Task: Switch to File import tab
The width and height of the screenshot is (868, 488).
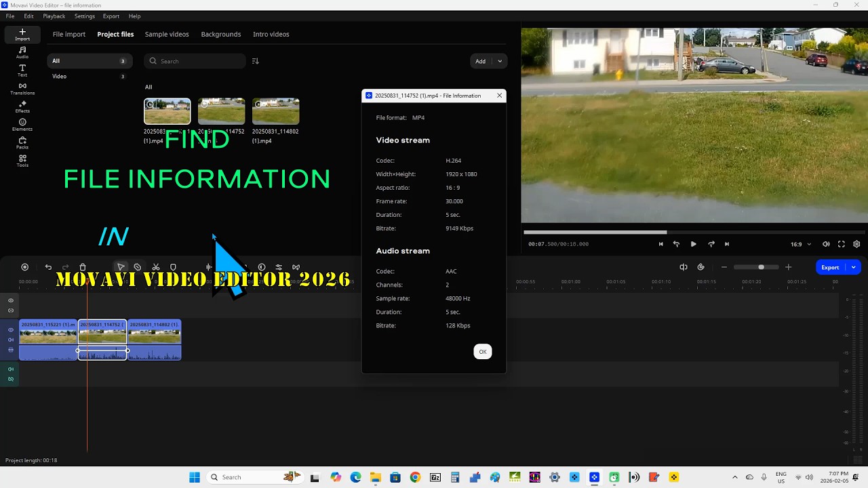Action: tap(69, 34)
